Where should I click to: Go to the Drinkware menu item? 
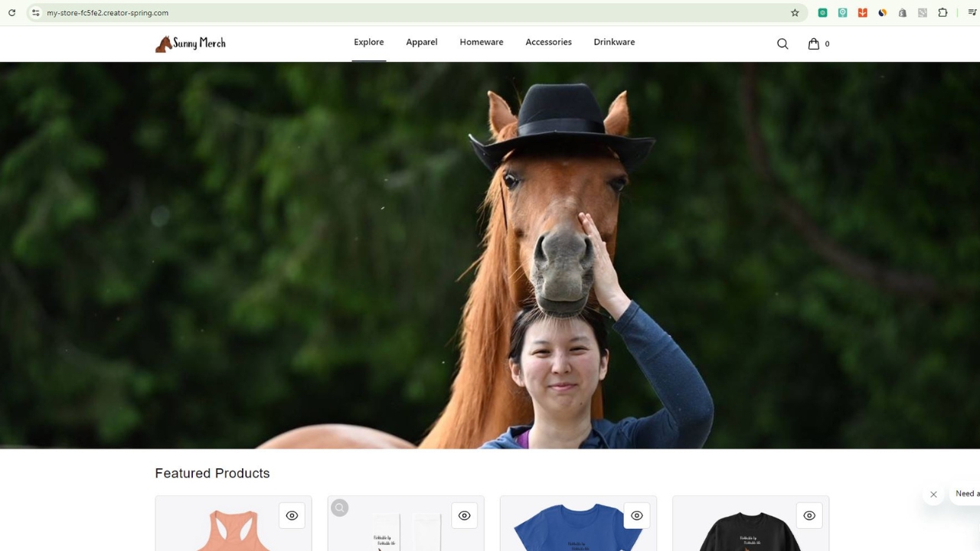tap(614, 42)
